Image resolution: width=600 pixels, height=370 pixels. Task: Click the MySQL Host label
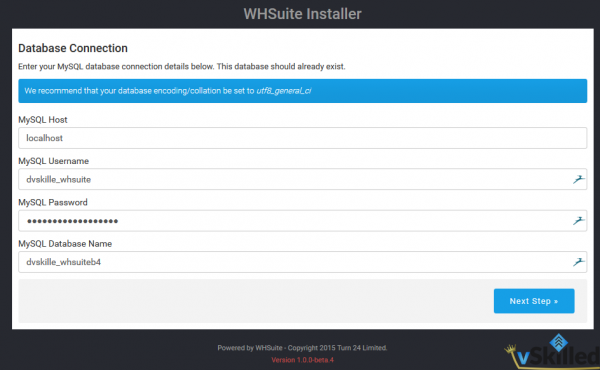[43, 120]
